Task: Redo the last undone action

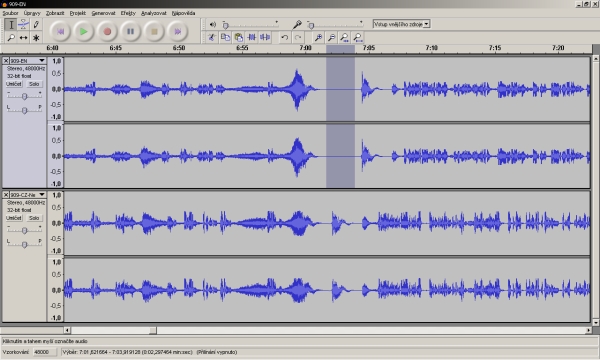Action: coord(298,37)
